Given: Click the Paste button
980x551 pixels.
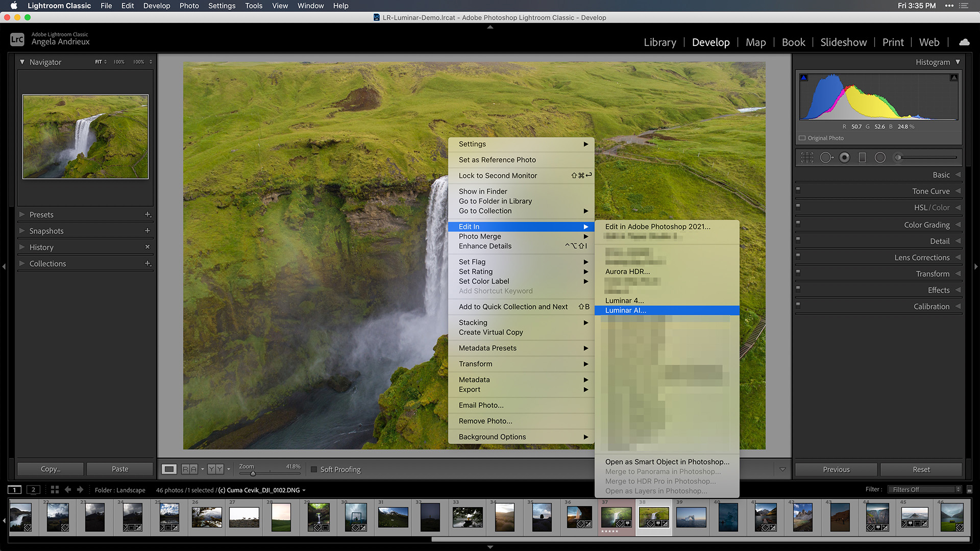Looking at the screenshot, I should pyautogui.click(x=120, y=469).
